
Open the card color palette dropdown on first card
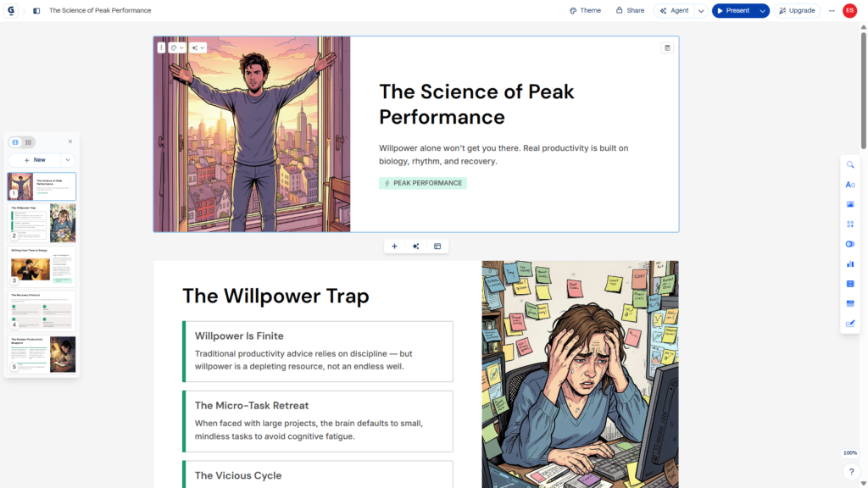[177, 48]
